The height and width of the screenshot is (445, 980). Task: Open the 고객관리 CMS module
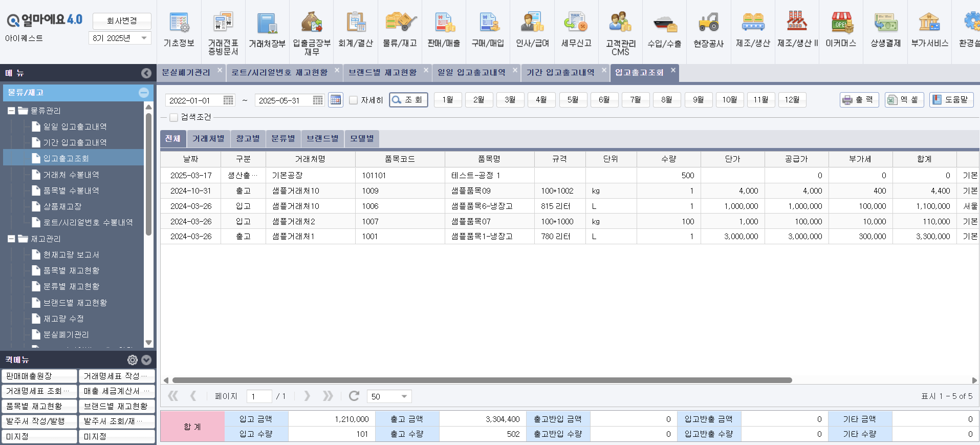coord(620,33)
